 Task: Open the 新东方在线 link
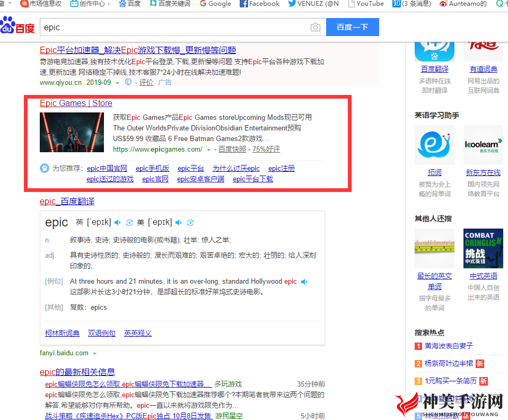484,173
